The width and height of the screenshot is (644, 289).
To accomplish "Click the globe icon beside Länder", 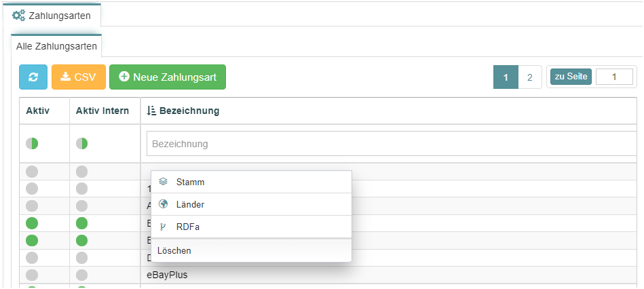I will click(x=163, y=204).
